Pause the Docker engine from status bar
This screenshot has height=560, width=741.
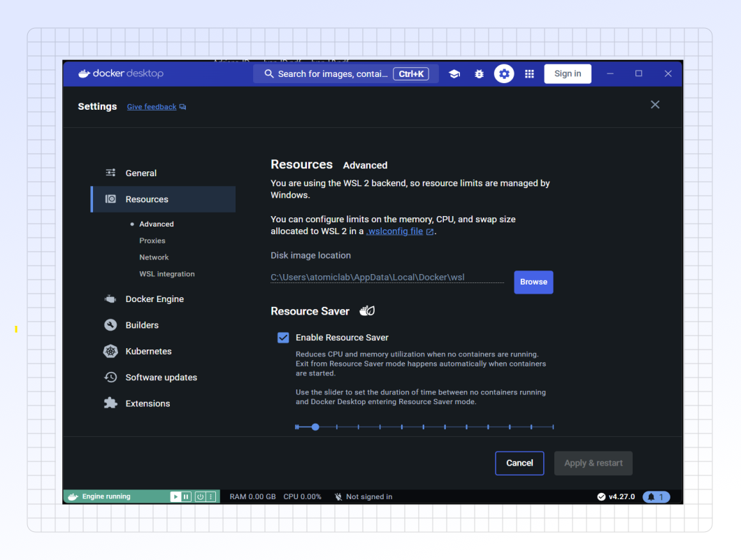[x=186, y=497]
